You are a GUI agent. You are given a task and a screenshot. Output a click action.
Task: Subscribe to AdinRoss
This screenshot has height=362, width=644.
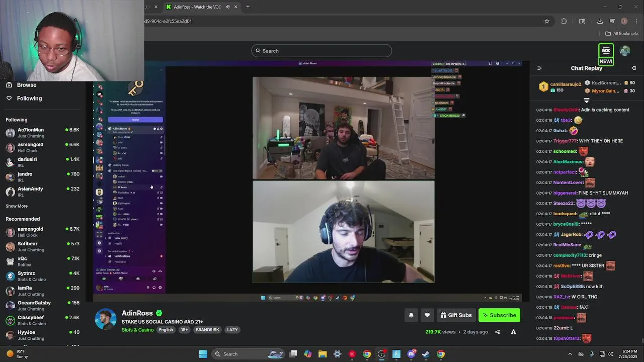click(499, 315)
